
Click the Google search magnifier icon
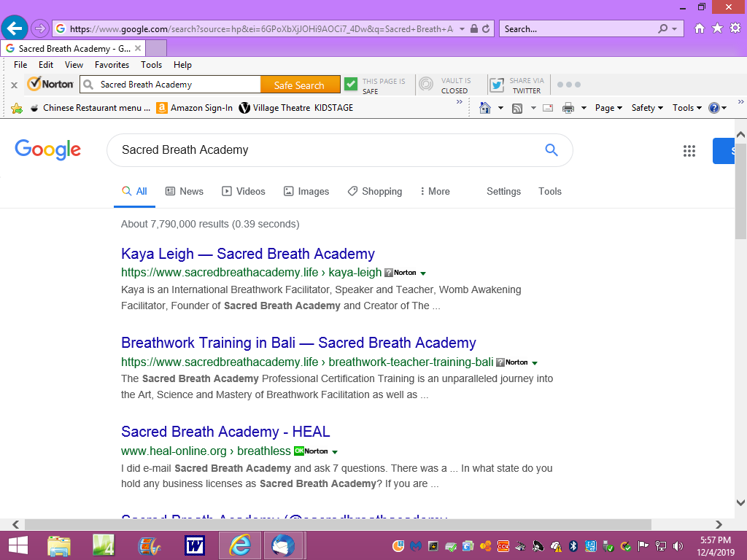pyautogui.click(x=551, y=150)
